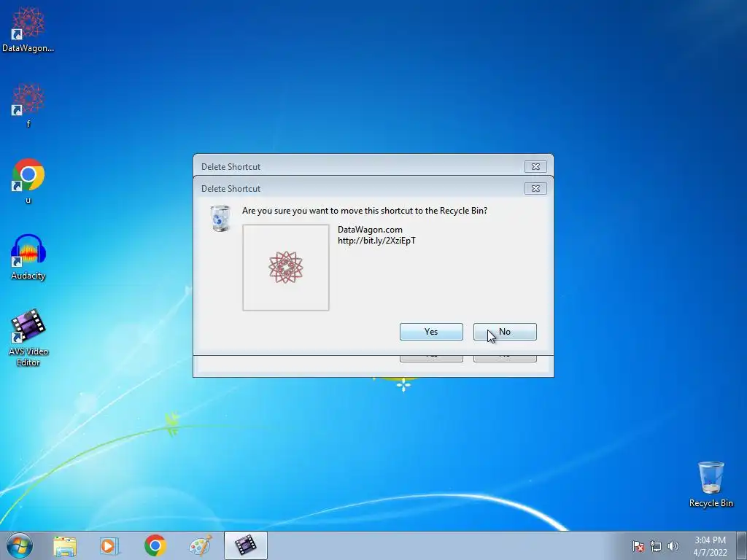Click the http://bit.ly/2XziEpT text

pos(377,241)
